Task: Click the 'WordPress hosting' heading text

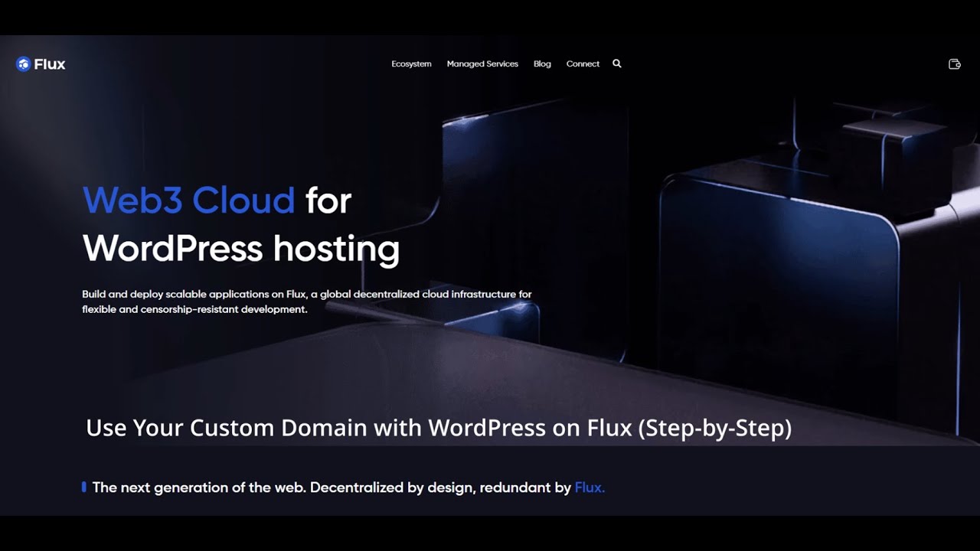Action: 241,249
